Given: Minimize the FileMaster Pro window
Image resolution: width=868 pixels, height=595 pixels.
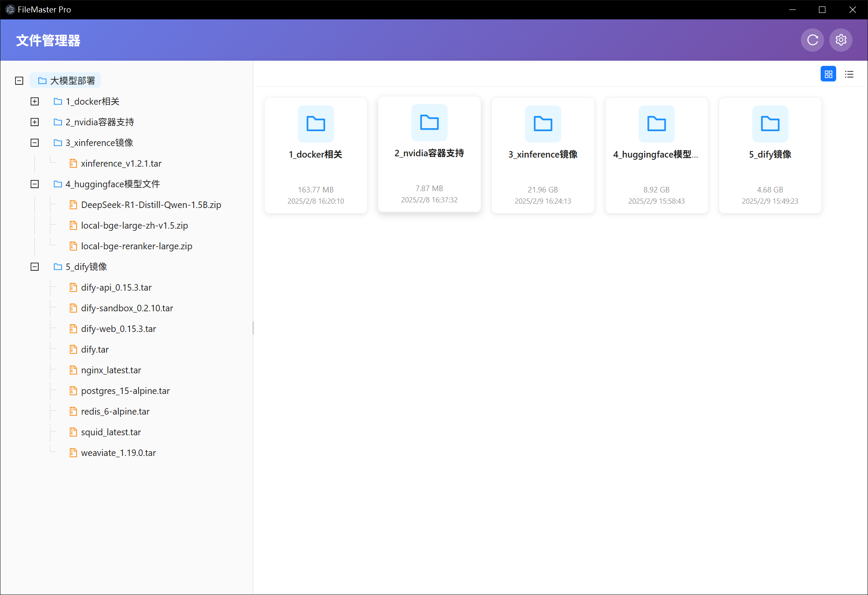Looking at the screenshot, I should point(792,9).
